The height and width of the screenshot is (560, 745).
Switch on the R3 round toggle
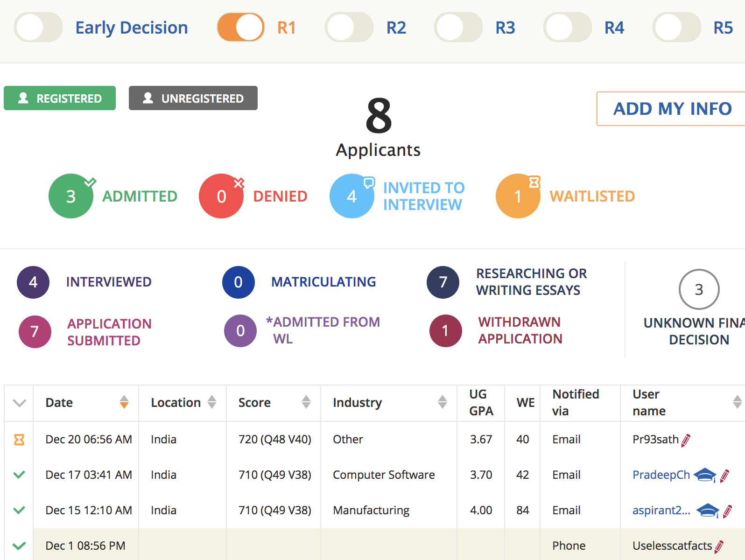[458, 28]
